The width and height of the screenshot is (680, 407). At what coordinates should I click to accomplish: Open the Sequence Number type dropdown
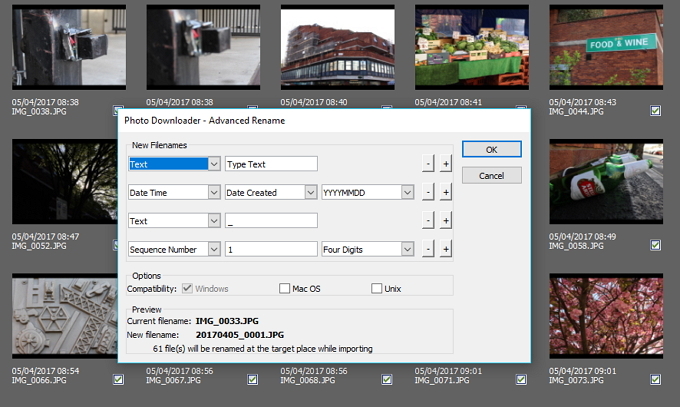pyautogui.click(x=214, y=249)
